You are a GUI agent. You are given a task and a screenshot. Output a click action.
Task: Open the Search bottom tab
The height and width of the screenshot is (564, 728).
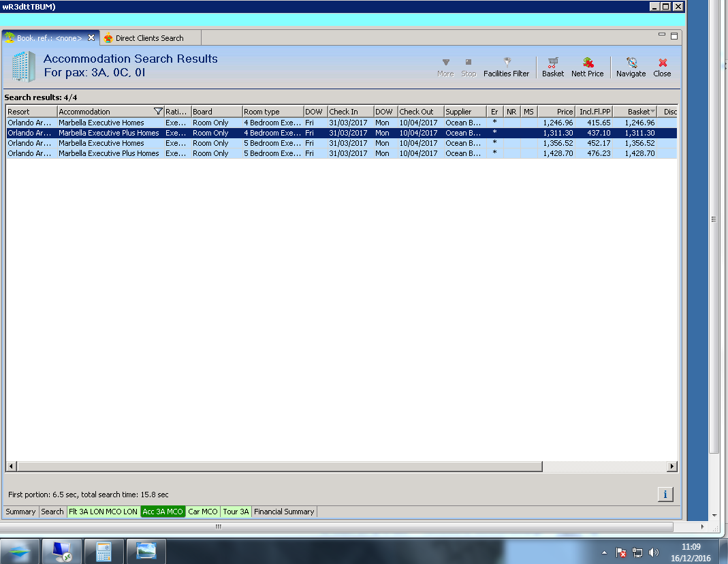click(x=52, y=512)
